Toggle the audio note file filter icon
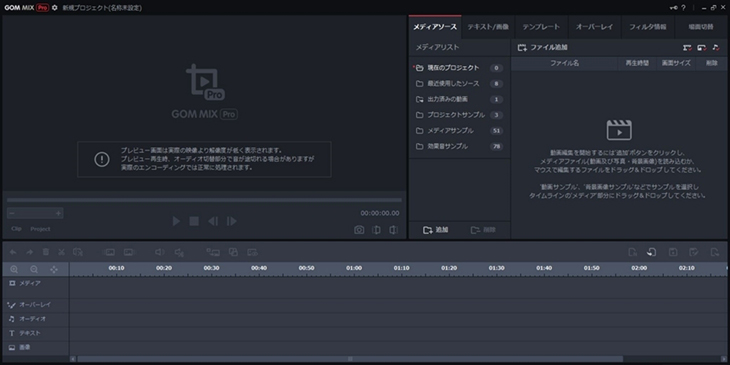 (716, 47)
